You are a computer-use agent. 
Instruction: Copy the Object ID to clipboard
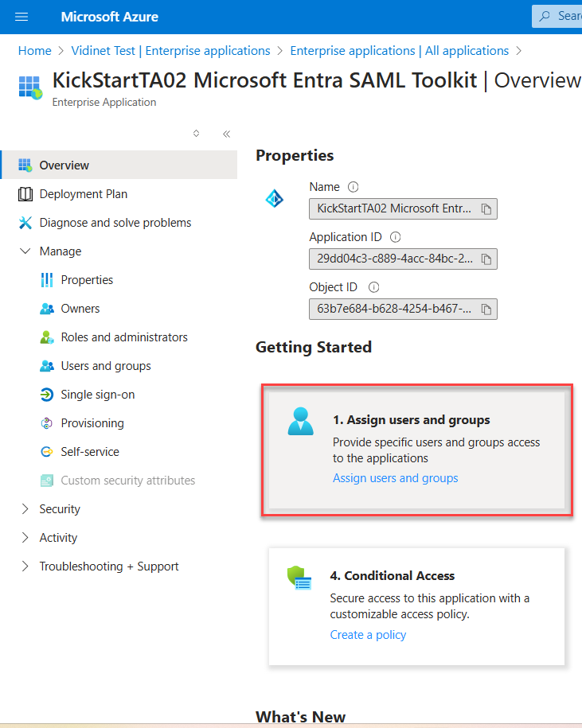point(486,309)
